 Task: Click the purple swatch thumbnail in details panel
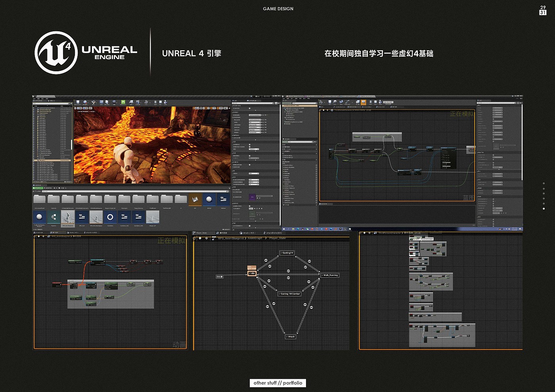click(x=252, y=197)
